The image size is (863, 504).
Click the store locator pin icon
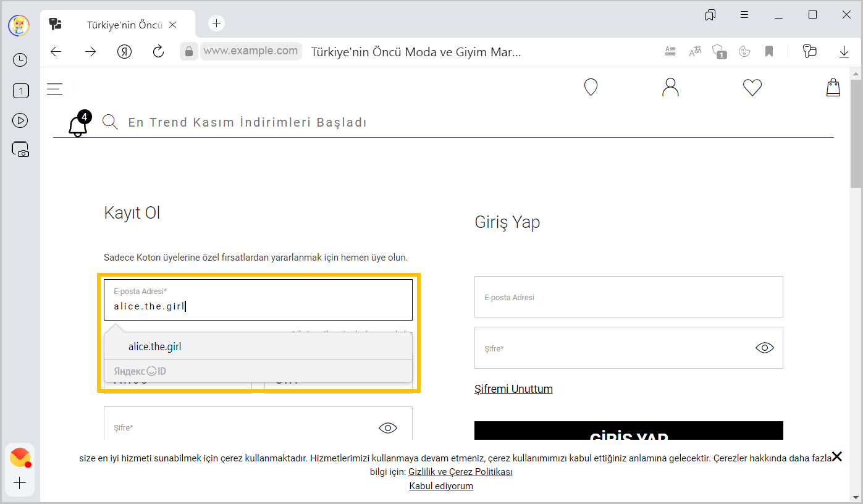pos(591,88)
